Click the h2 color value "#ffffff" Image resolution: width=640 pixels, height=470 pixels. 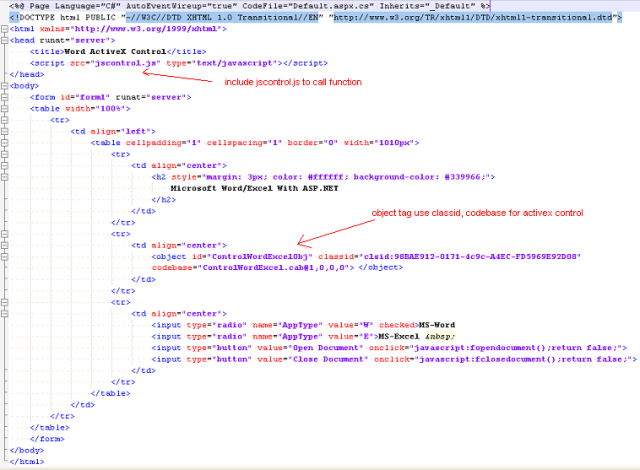point(325,177)
